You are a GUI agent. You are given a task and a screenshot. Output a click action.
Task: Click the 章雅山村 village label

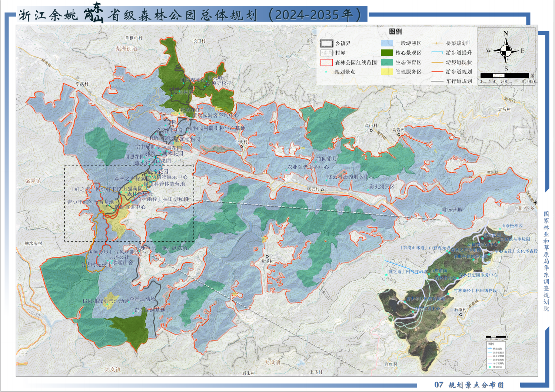(x=134, y=38)
